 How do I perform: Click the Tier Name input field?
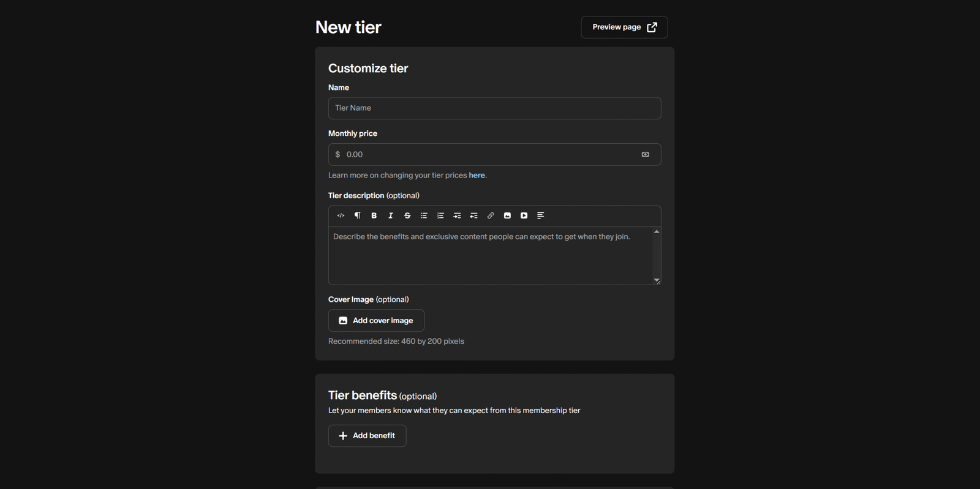point(494,108)
